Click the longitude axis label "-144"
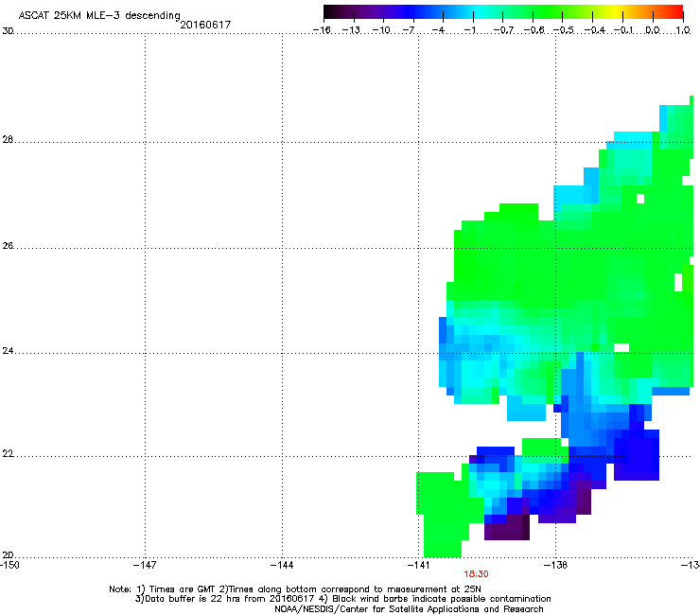The image size is (700, 615). pos(282,565)
